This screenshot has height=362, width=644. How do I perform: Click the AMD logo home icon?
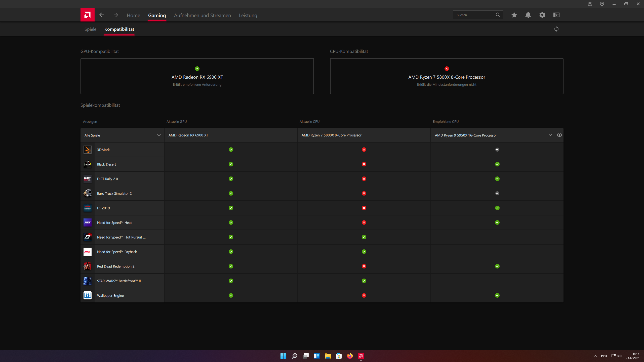pyautogui.click(x=87, y=15)
